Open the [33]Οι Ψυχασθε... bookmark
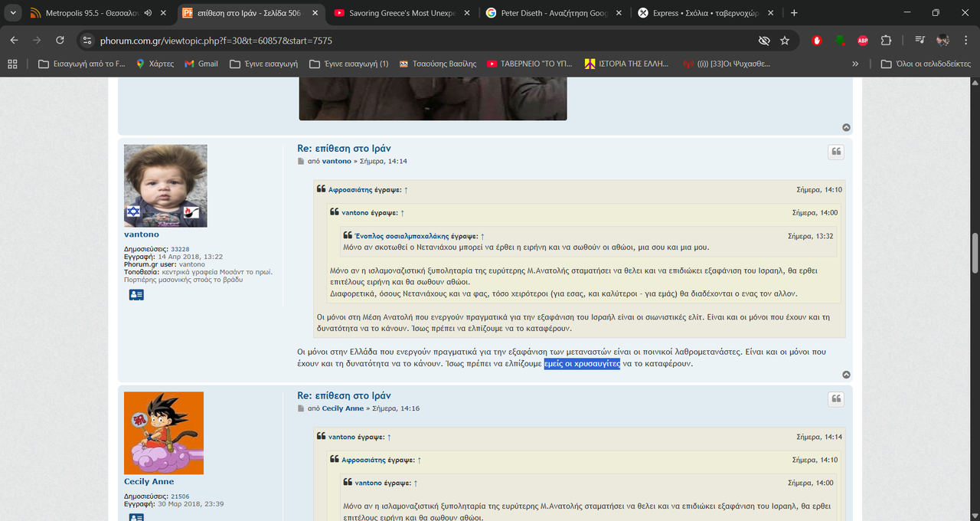 pyautogui.click(x=727, y=64)
